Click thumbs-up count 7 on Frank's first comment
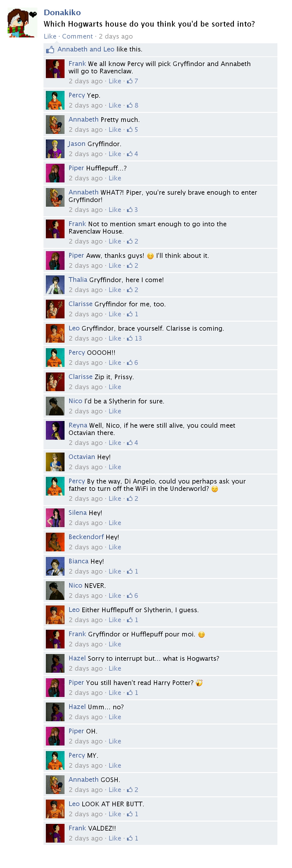292x868 pixels. coord(132,81)
